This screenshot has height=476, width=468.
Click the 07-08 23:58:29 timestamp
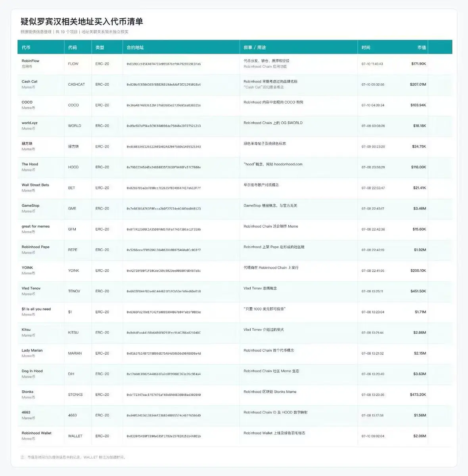[373, 167]
